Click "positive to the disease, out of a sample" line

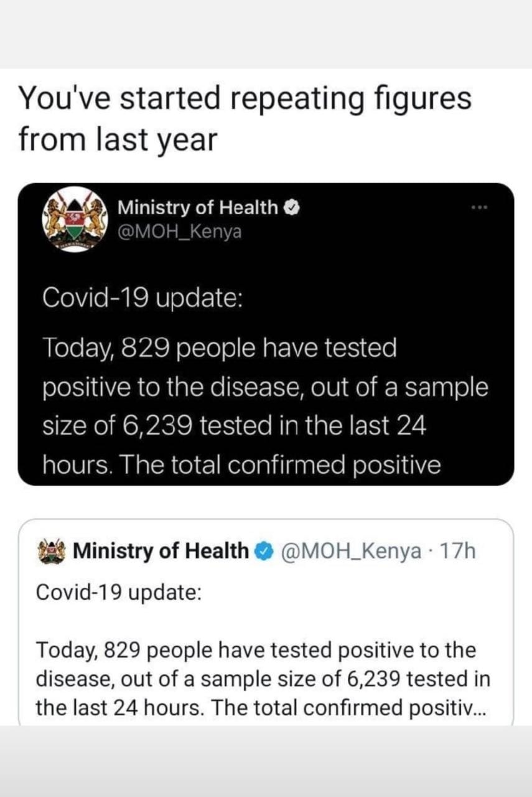click(x=265, y=387)
